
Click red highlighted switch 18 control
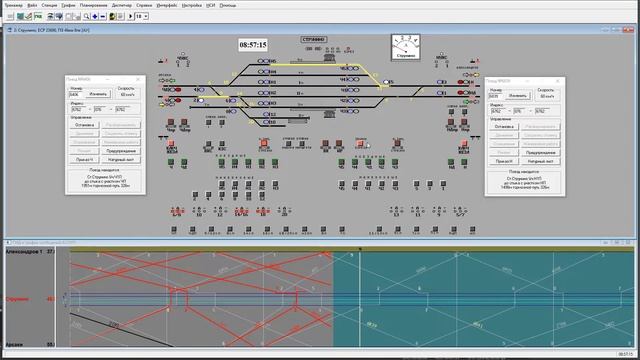point(262,211)
